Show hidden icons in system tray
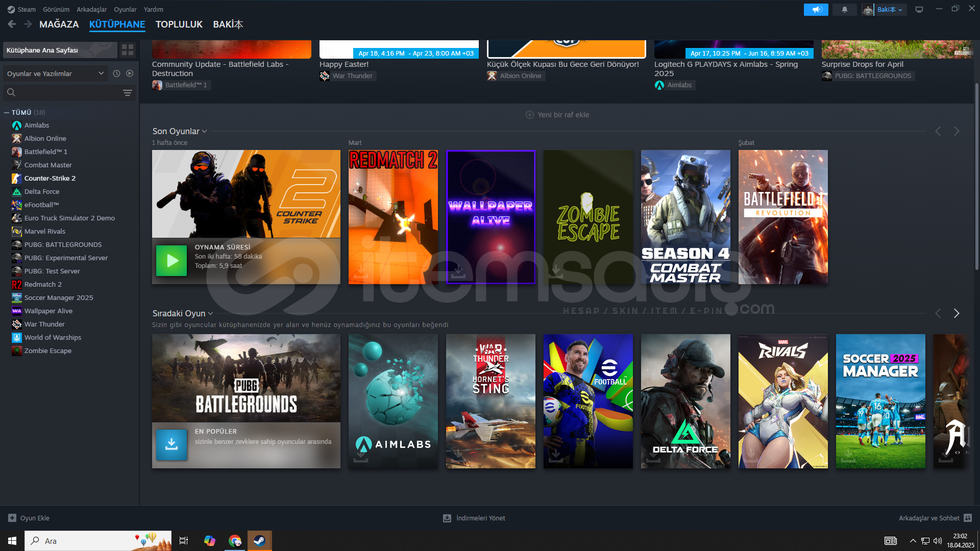This screenshot has height=551, width=980. pyautogui.click(x=913, y=541)
